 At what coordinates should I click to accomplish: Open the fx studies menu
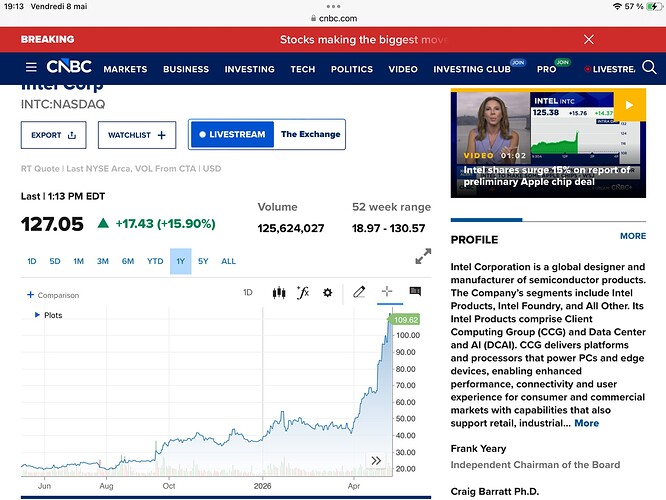tap(303, 292)
